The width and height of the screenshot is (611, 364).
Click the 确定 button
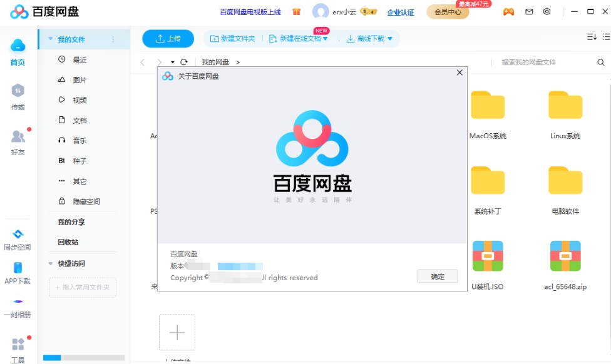point(438,276)
